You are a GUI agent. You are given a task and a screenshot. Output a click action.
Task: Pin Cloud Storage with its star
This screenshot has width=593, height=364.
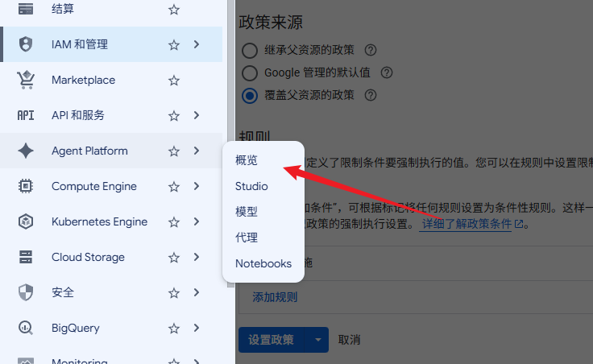[174, 258]
